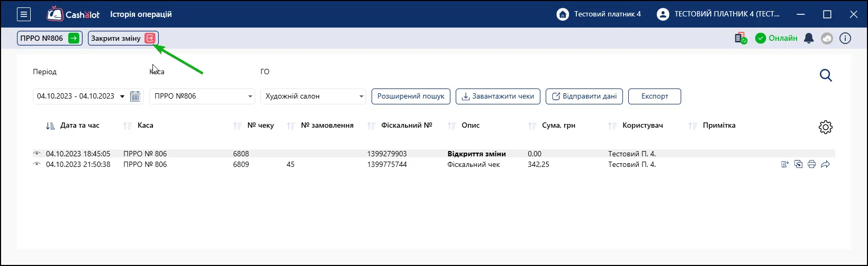The image size is (868, 266).
Task: Maximize the Cashalot window
Action: coord(827,14)
